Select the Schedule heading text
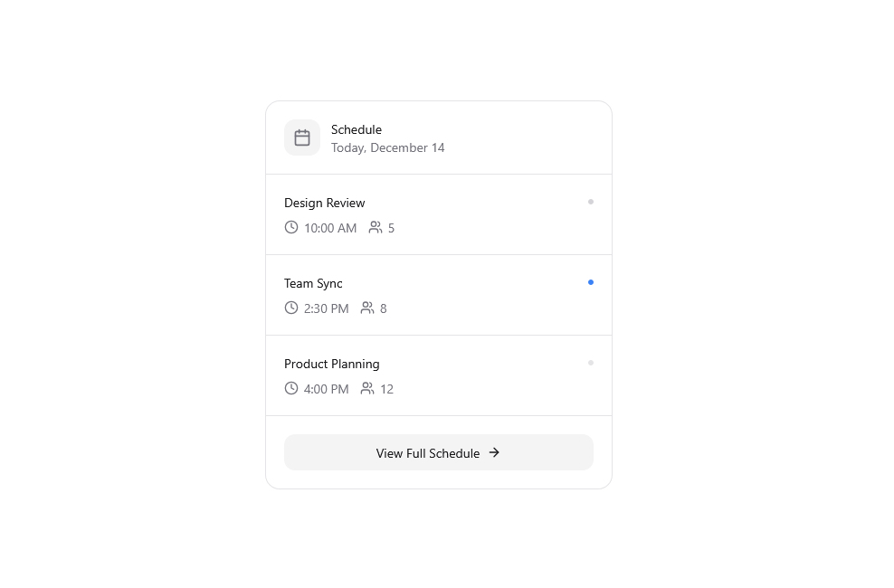The height and width of the screenshot is (588, 894). 357,129
